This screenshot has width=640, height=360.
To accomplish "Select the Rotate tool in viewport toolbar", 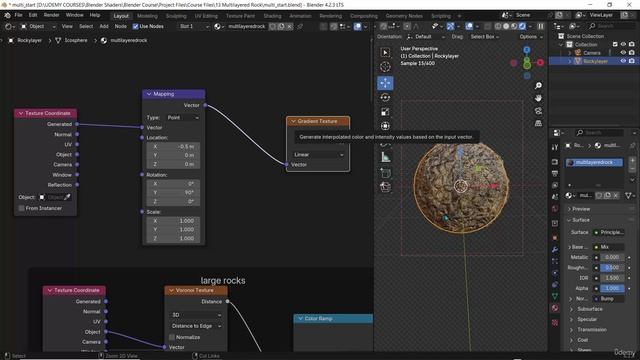I will pos(385,98).
